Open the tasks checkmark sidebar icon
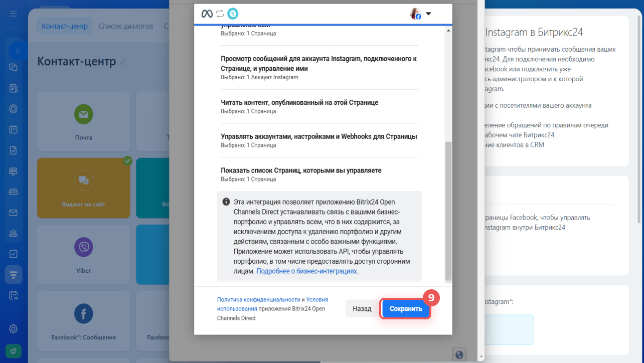This screenshot has width=644, height=363. [x=14, y=254]
